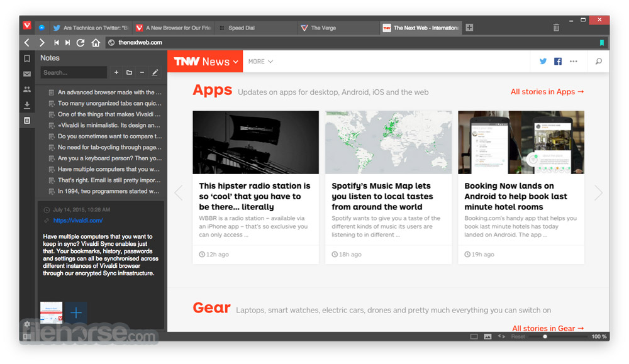Reload the current page
This screenshot has width=629, height=364.
pyautogui.click(x=81, y=43)
